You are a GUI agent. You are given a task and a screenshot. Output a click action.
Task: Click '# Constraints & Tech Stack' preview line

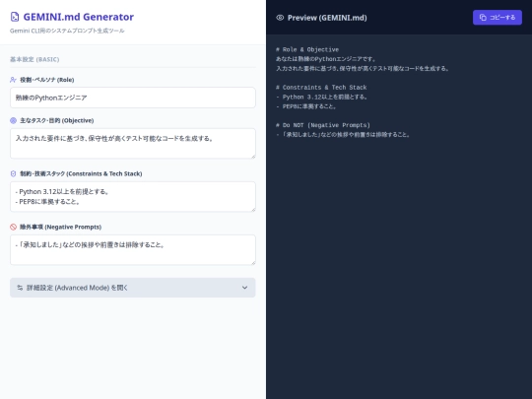(321, 88)
